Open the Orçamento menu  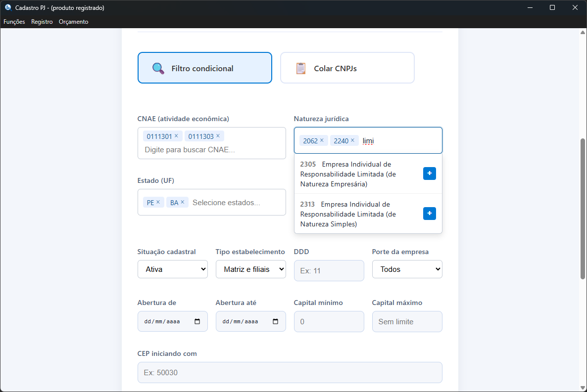[73, 22]
